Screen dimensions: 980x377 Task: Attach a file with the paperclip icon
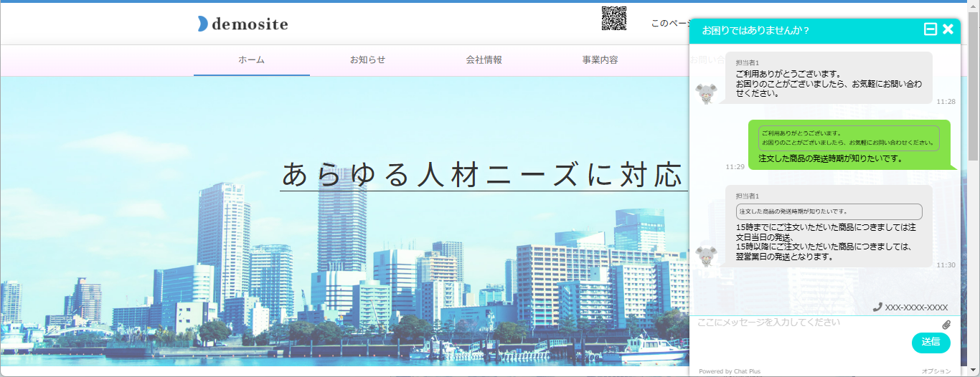pos(946,325)
